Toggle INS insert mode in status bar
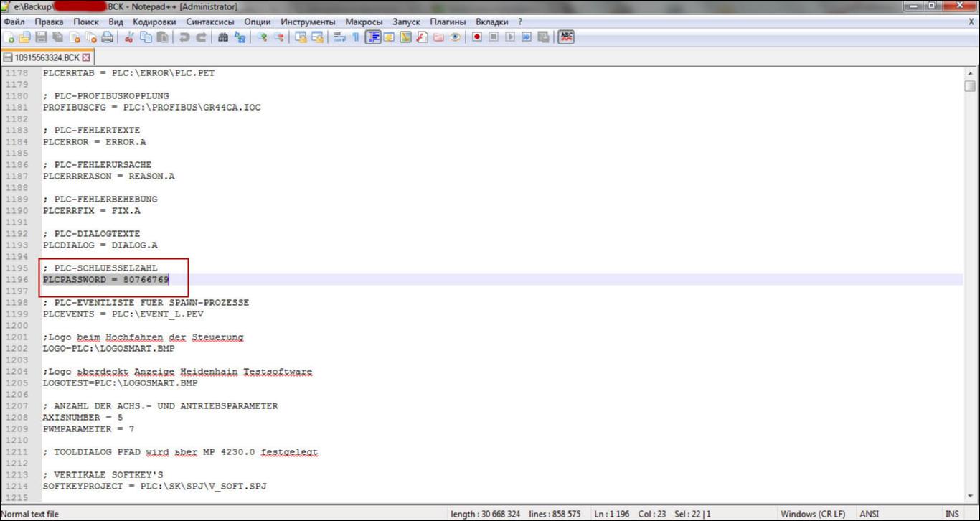This screenshot has height=521, width=980. [x=952, y=514]
